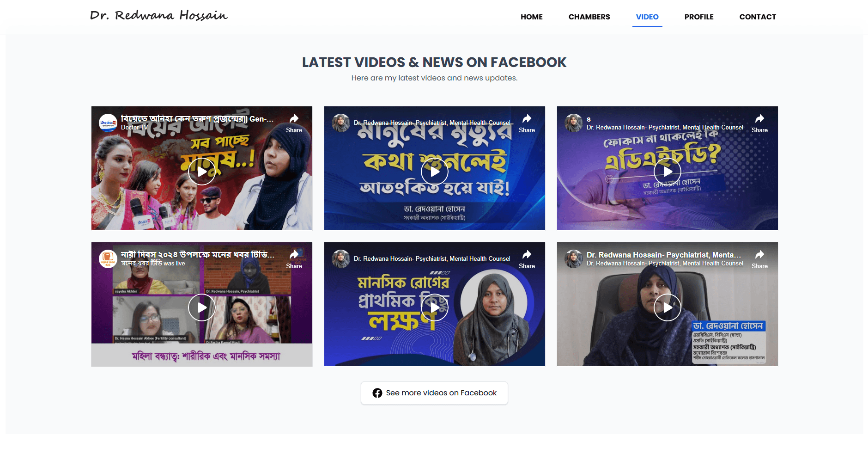The image size is (868, 467).
Task: Play the video of doctor seated in chair
Action: 667,307
